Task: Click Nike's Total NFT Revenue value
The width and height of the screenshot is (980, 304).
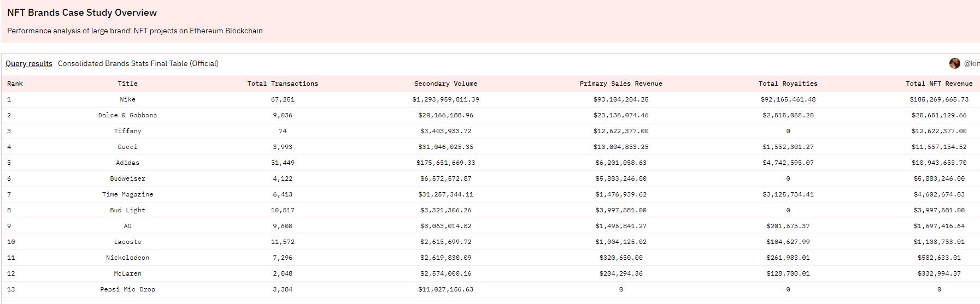Action: [x=938, y=99]
